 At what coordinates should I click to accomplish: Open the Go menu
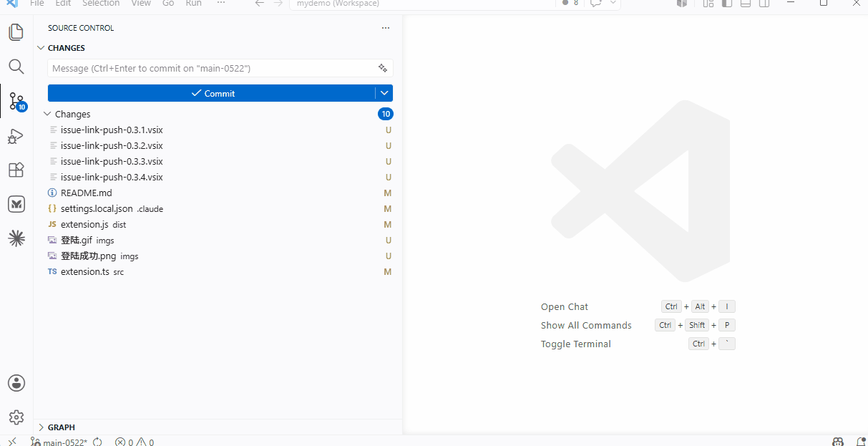point(168,4)
